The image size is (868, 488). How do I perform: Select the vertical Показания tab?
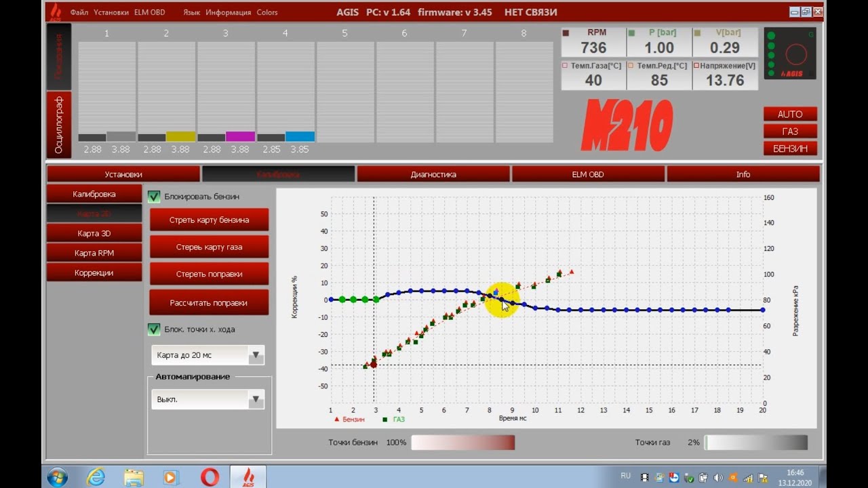(59, 57)
